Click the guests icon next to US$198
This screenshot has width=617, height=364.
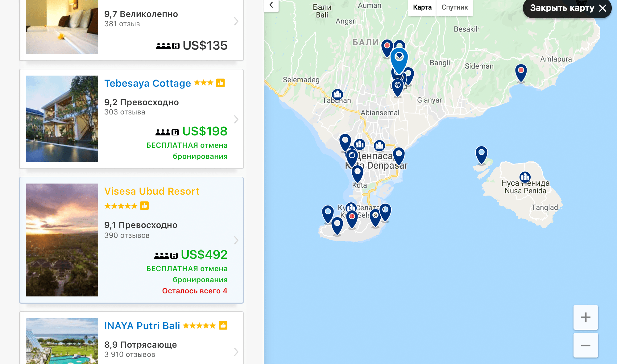pyautogui.click(x=167, y=132)
